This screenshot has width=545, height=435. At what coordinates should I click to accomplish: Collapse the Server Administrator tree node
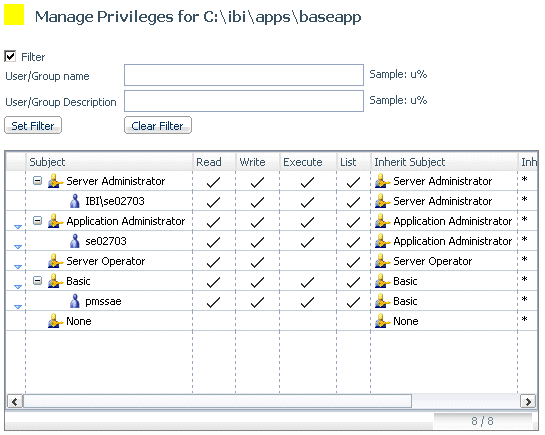point(38,180)
